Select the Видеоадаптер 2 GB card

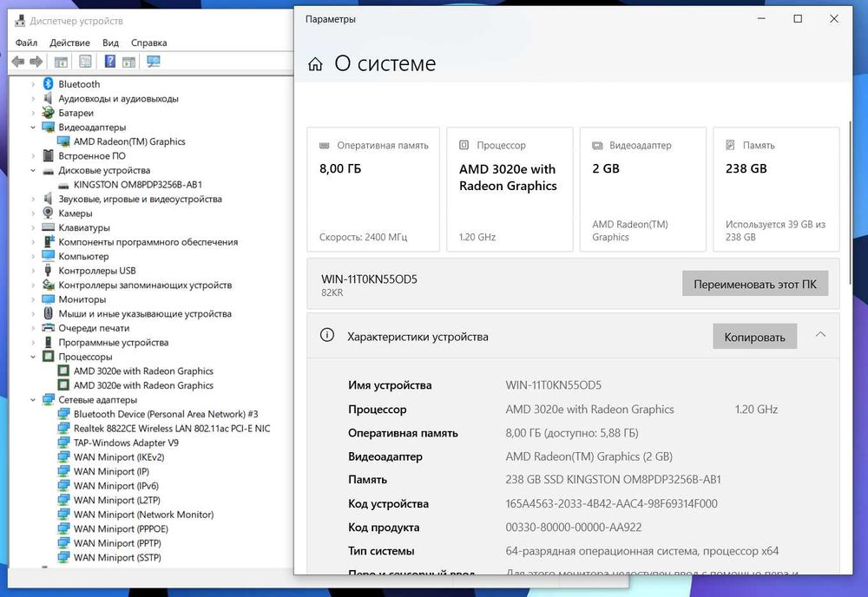click(643, 189)
